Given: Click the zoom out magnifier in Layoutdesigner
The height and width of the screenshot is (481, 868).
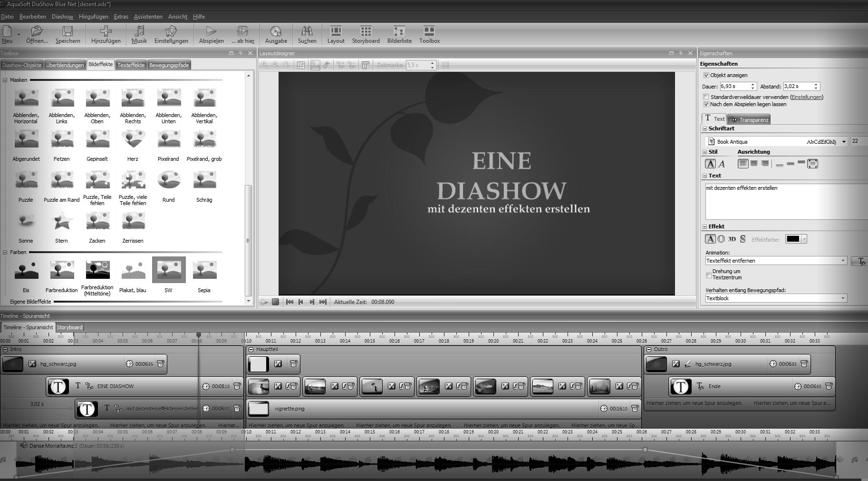Looking at the screenshot, I should (275, 65).
